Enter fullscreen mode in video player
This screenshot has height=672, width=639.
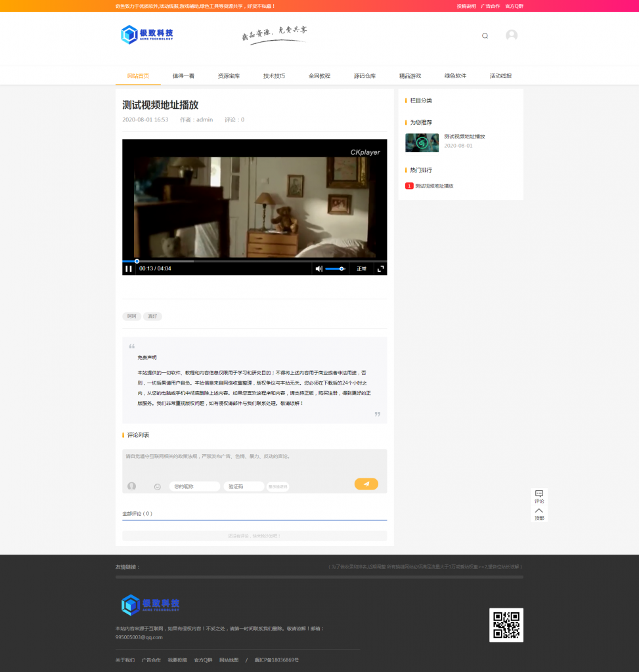tap(380, 268)
